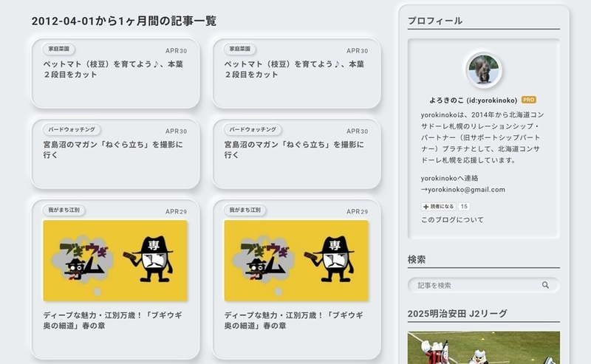Open the よろきのこ (id:yorokinoko) profile name
The height and width of the screenshot is (364, 591).
tap(473, 100)
